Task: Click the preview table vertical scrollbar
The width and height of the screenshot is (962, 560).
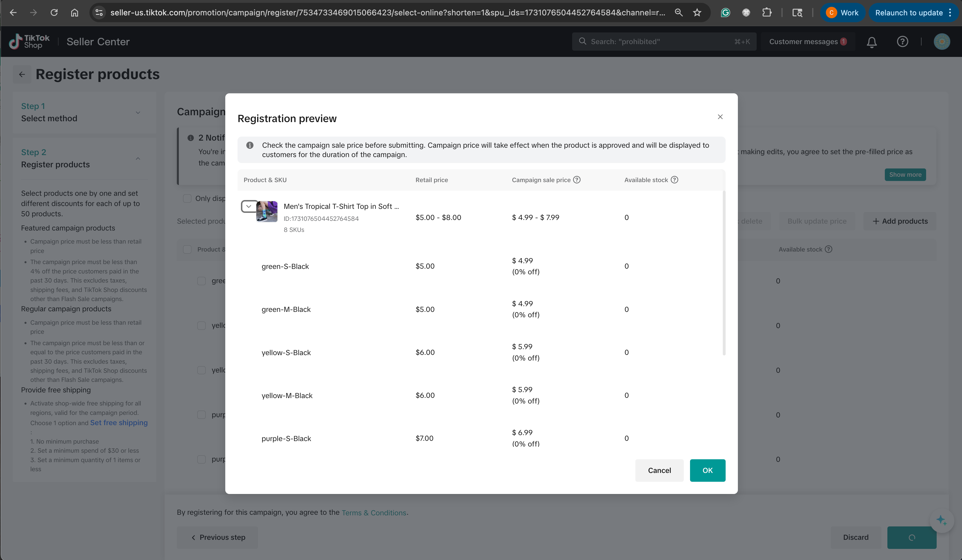Action: point(724,273)
